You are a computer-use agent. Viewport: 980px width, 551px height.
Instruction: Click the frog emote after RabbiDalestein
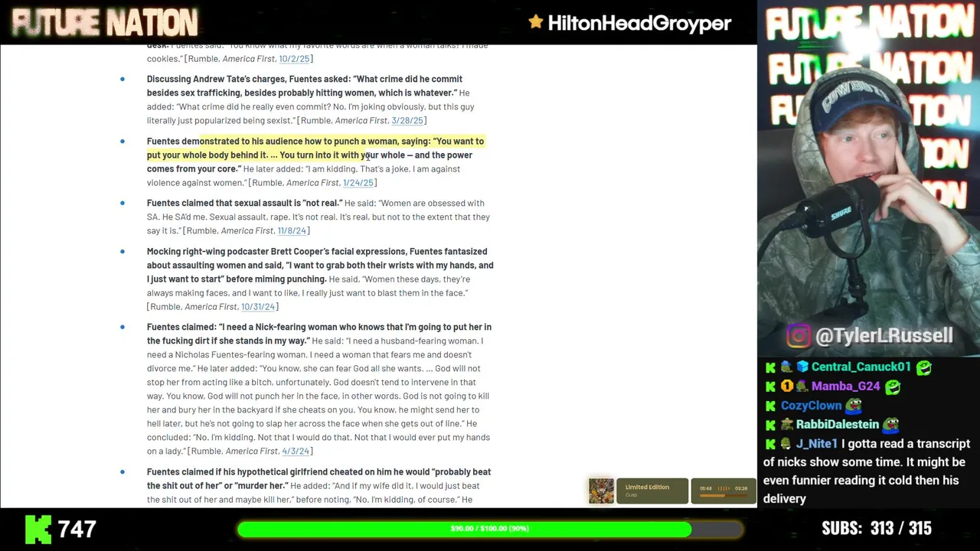[890, 424]
